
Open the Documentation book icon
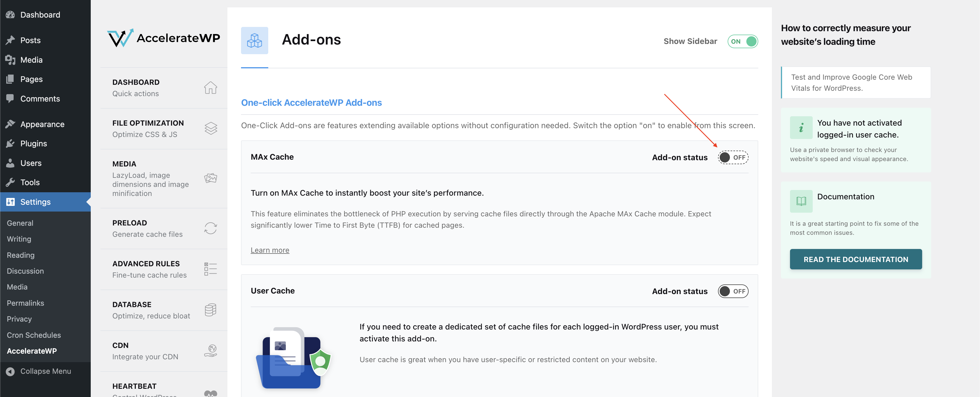click(801, 201)
